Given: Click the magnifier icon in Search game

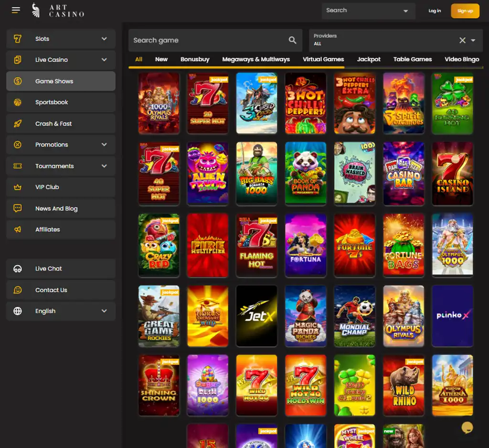Looking at the screenshot, I should (293, 40).
